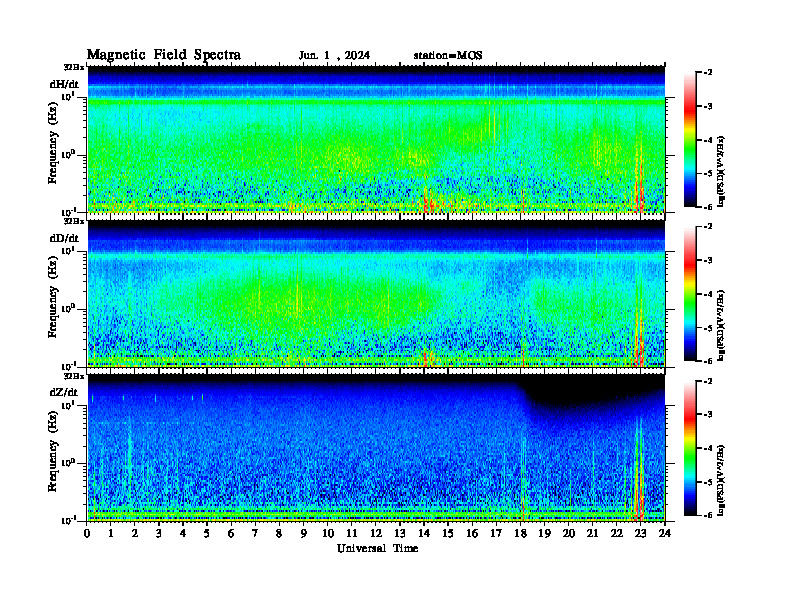The width and height of the screenshot is (792, 612).
Task: Click the "-3" tick on dZ/dt colorbar
Action: click(708, 415)
